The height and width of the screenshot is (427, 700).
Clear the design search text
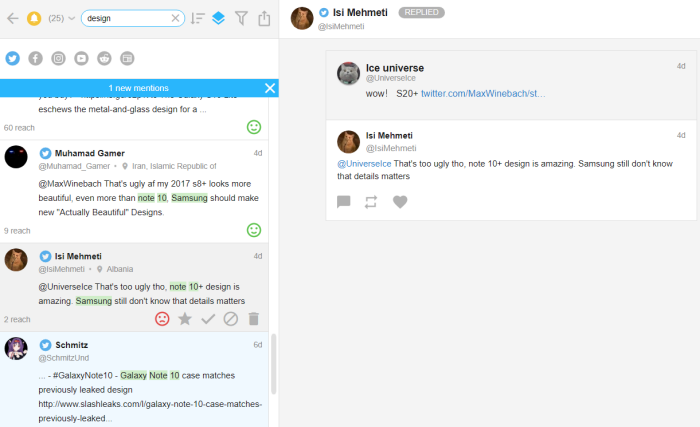tap(175, 18)
